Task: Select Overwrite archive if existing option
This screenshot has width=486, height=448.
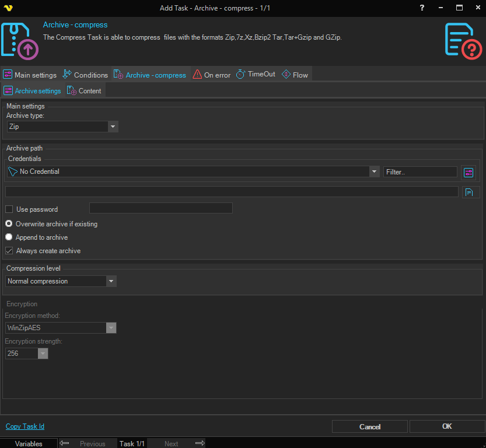Action: pos(9,224)
